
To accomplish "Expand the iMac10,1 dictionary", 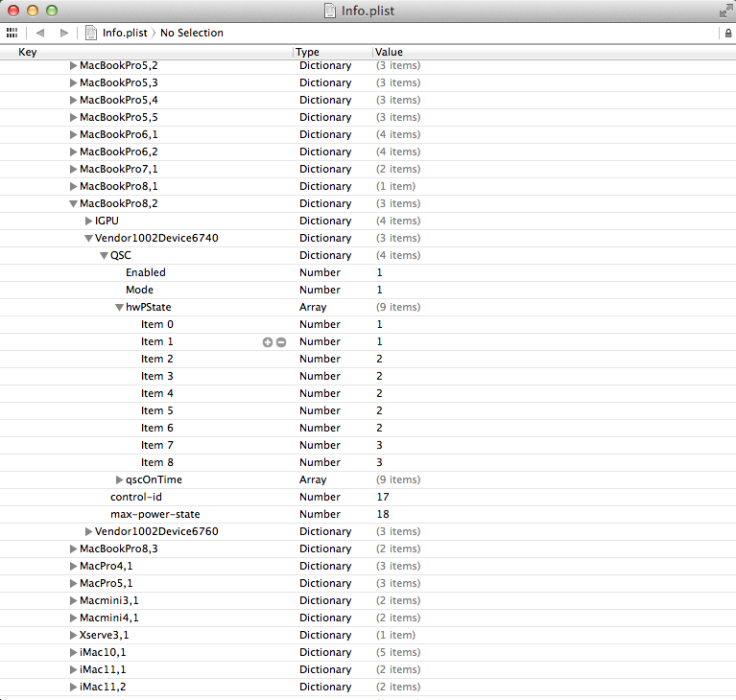I will (73, 653).
